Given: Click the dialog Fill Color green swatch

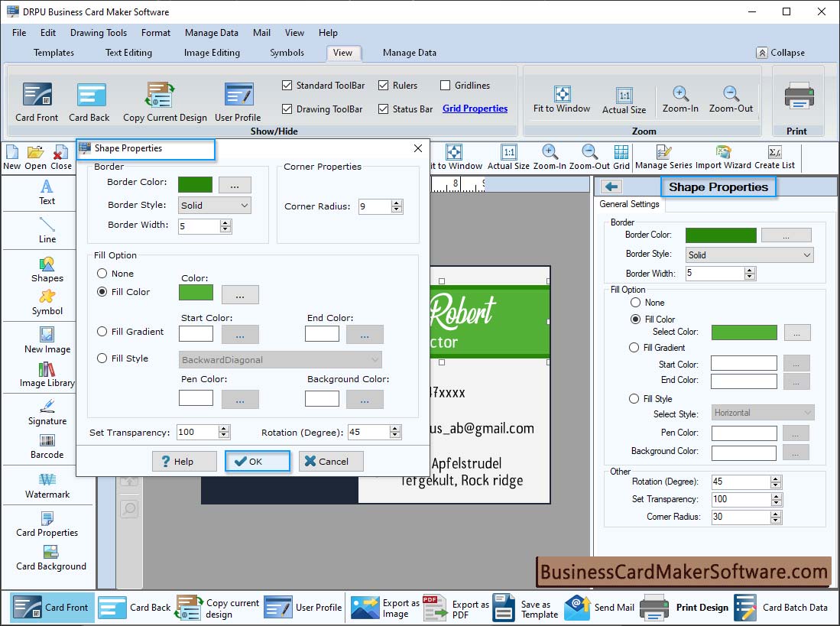Looking at the screenshot, I should [x=196, y=293].
